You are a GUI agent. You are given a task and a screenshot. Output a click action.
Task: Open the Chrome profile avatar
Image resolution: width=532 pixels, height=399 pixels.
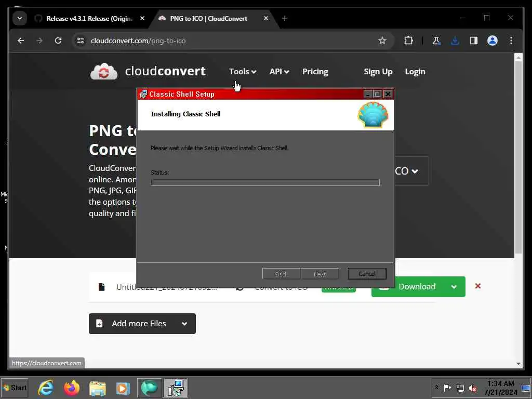[493, 41]
